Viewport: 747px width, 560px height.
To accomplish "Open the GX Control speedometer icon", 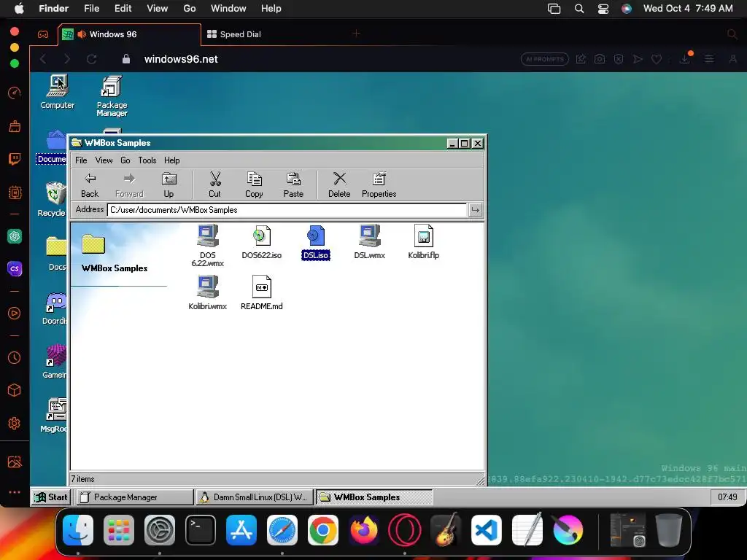I will pos(15,93).
